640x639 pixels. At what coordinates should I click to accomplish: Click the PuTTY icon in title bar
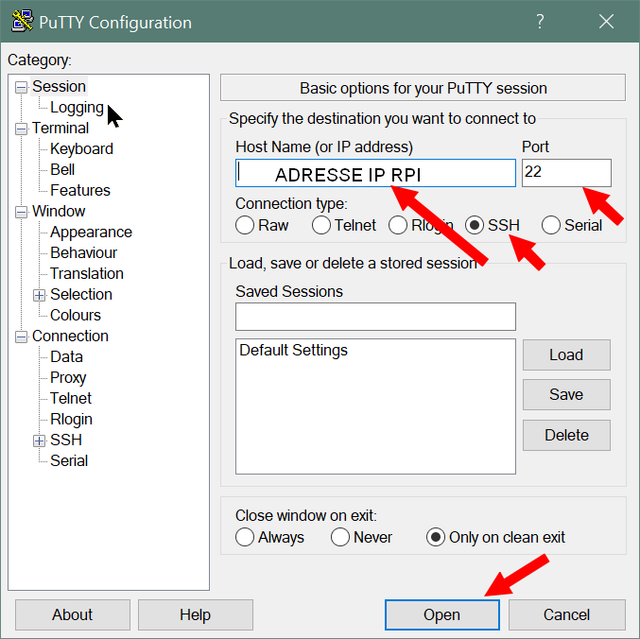(x=22, y=21)
